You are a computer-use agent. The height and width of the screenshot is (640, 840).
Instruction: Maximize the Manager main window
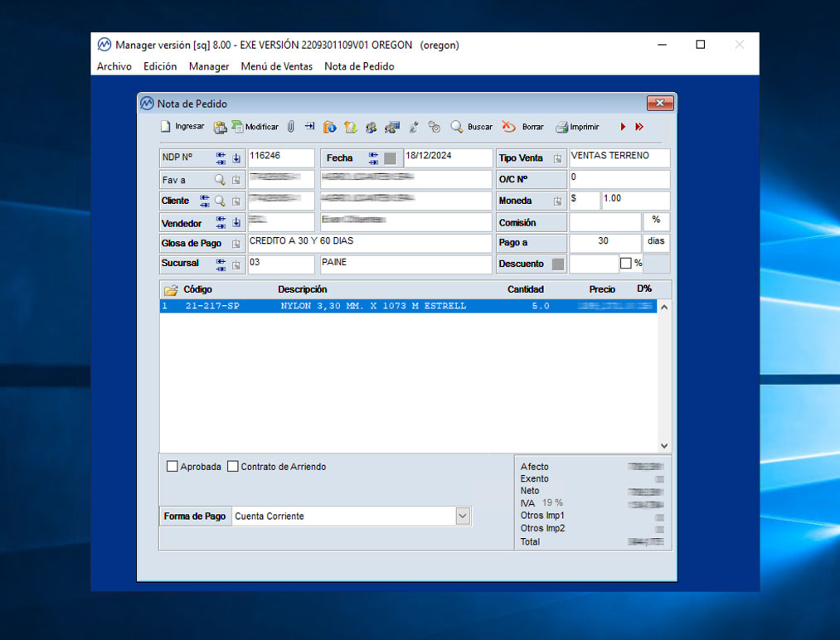700,45
